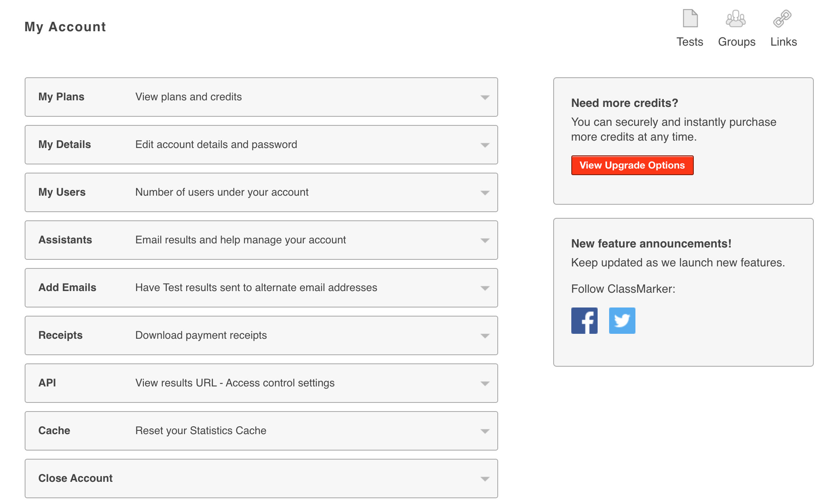Expand the My Plans section arrow
This screenshot has height=504, width=836.
pos(485,97)
